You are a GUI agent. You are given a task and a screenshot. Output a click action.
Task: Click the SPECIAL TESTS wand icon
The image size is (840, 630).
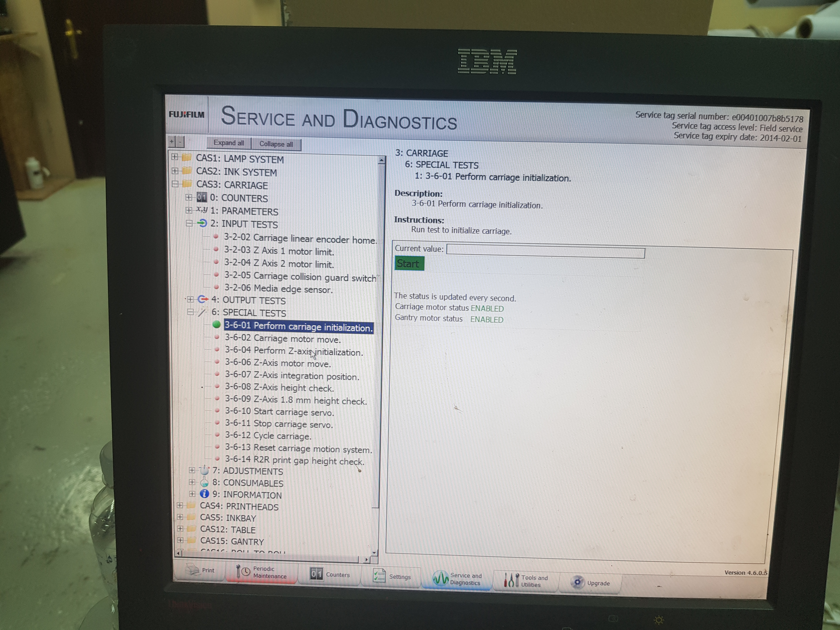pyautogui.click(x=203, y=312)
